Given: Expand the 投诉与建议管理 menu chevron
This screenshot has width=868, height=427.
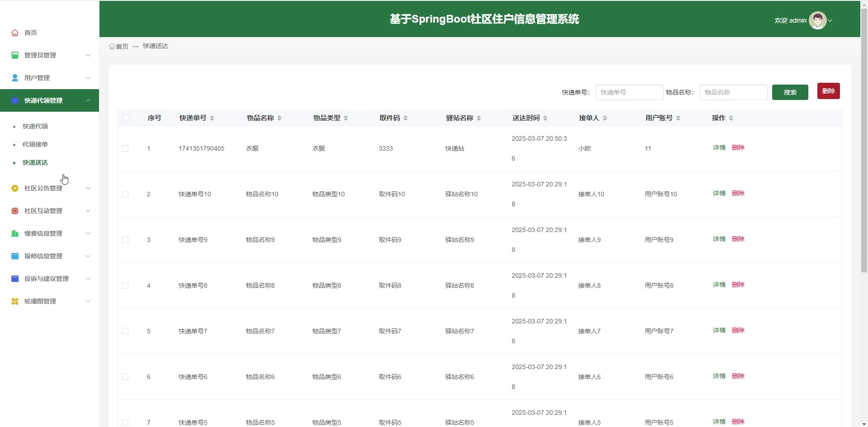Looking at the screenshot, I should tap(88, 279).
